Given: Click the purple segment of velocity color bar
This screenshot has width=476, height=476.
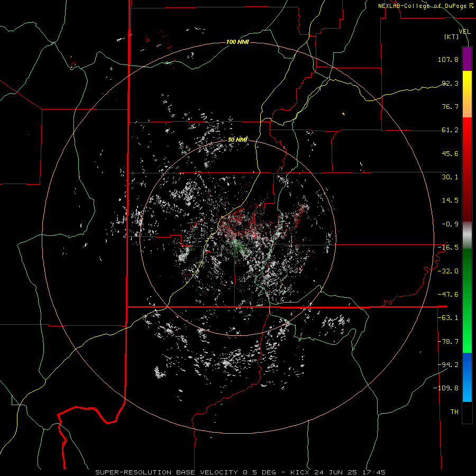Looking at the screenshot, I should [x=467, y=59].
